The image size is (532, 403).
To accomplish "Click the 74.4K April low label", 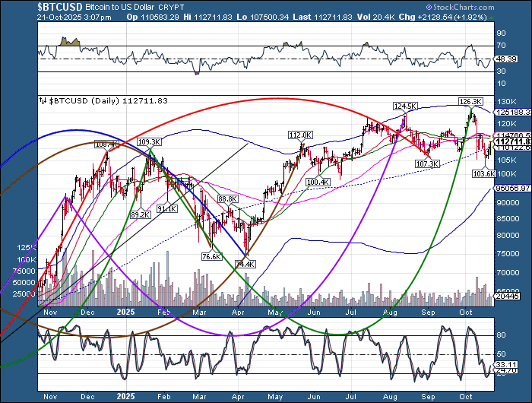I will click(245, 264).
